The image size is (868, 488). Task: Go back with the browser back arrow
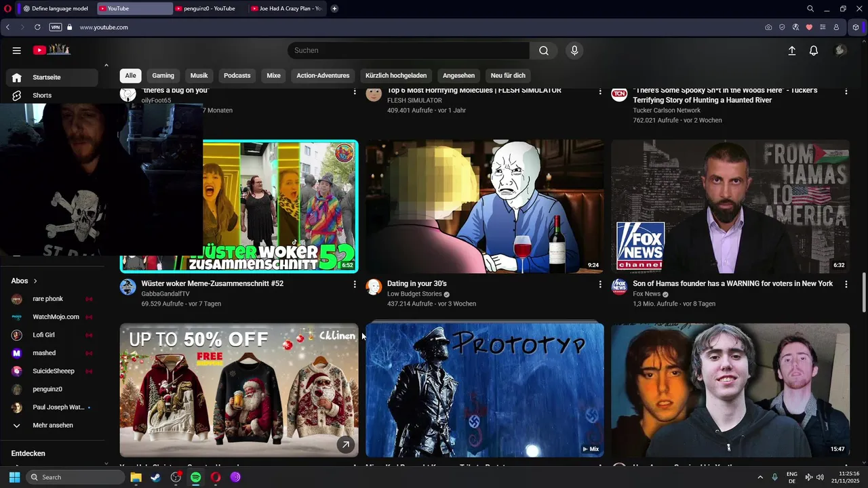7,27
